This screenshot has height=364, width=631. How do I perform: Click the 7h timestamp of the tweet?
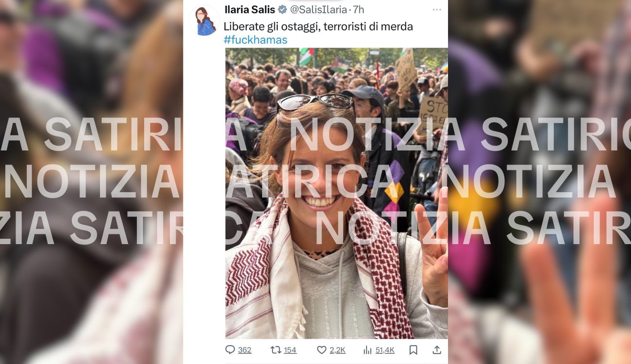pyautogui.click(x=358, y=9)
